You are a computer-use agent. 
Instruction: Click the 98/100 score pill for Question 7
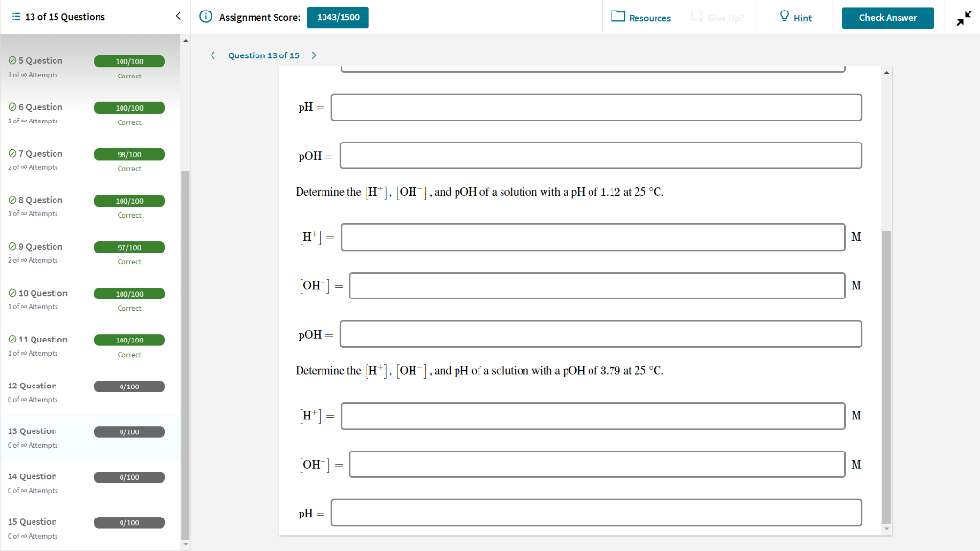(x=129, y=153)
